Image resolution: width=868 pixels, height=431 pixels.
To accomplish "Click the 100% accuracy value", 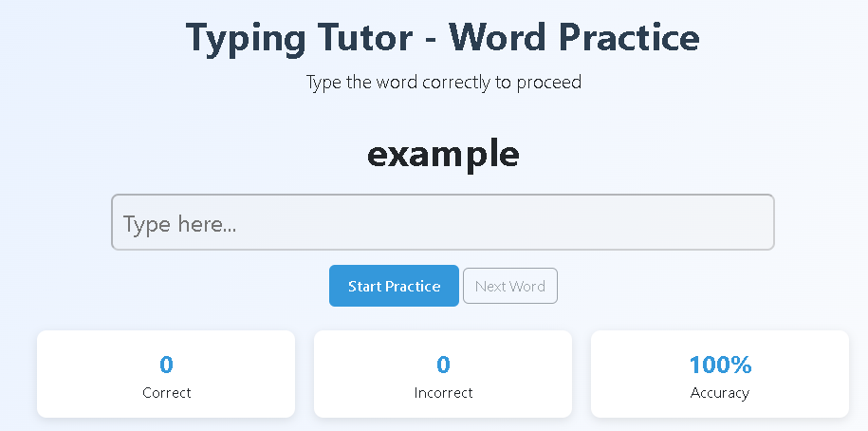I will coord(720,365).
